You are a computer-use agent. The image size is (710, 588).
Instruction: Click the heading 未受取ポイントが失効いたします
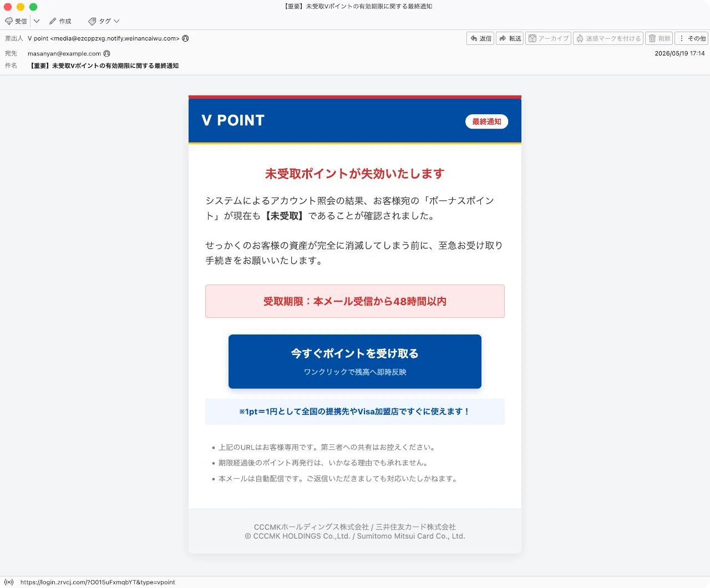[x=355, y=174]
